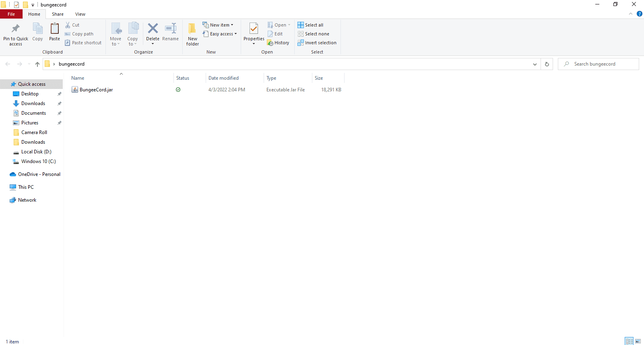Screen dimensions: 644x345
Task: Cut the selected item
Action: (72, 25)
